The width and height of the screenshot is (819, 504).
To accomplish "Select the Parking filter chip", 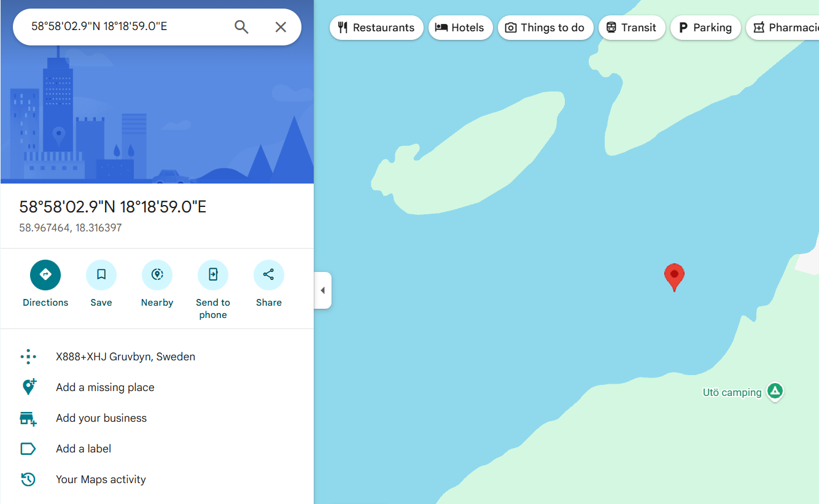I will (705, 28).
